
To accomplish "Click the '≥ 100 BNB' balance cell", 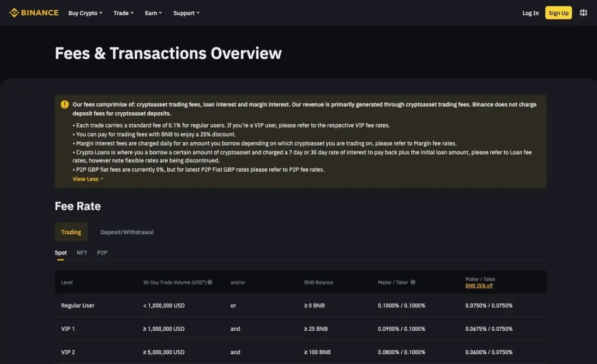I will pyautogui.click(x=317, y=352).
